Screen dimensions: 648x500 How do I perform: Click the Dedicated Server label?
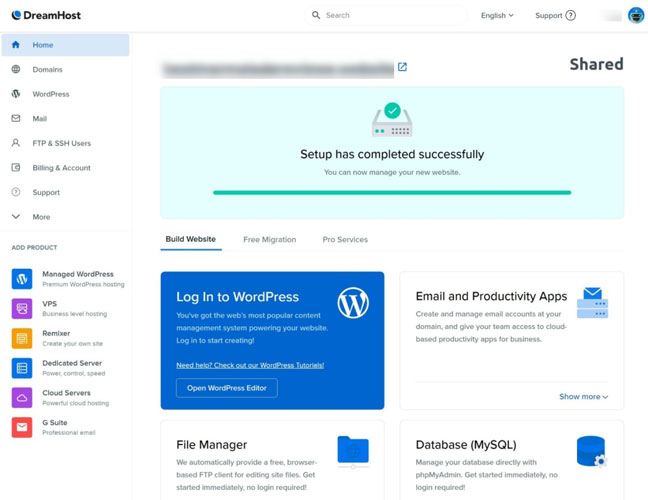[x=72, y=363]
